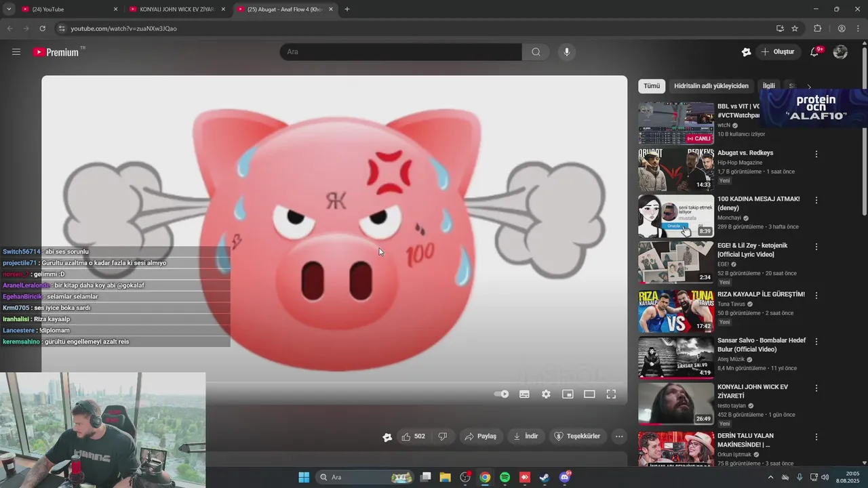Open File Explorer from the taskbar
868x488 pixels.
point(445,477)
